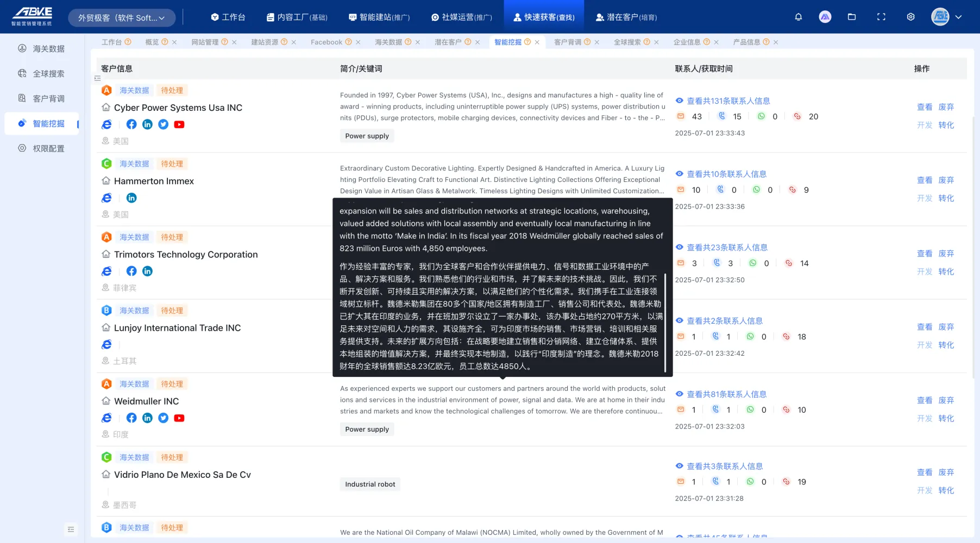The width and height of the screenshot is (980, 543).
Task: Open company name Weidmuller INC
Action: [x=146, y=401]
